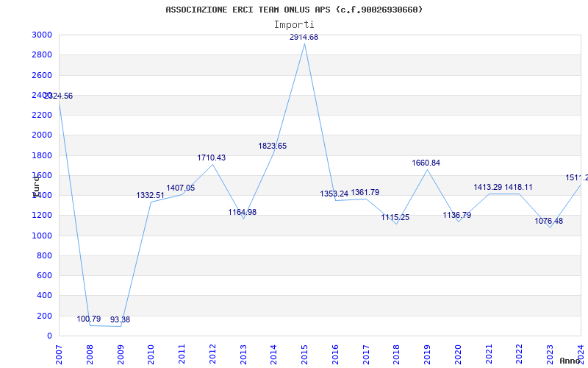Click the 93.38 data label

pyautogui.click(x=120, y=320)
